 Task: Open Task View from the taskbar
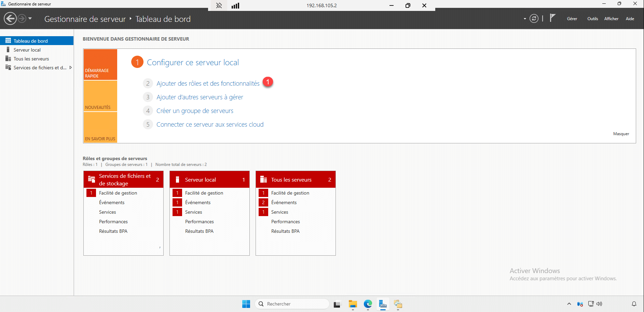pyautogui.click(x=338, y=304)
